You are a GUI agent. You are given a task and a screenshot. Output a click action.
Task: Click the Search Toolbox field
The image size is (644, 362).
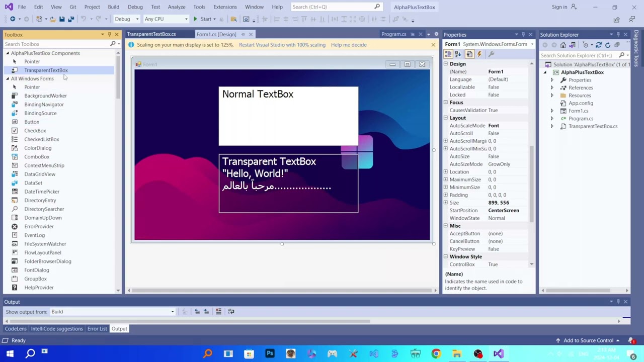click(x=56, y=44)
